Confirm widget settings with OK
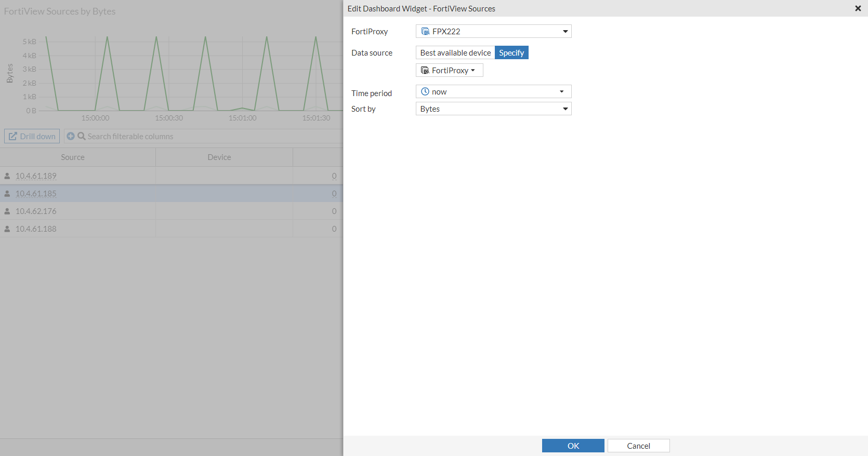868x456 pixels. tap(573, 446)
